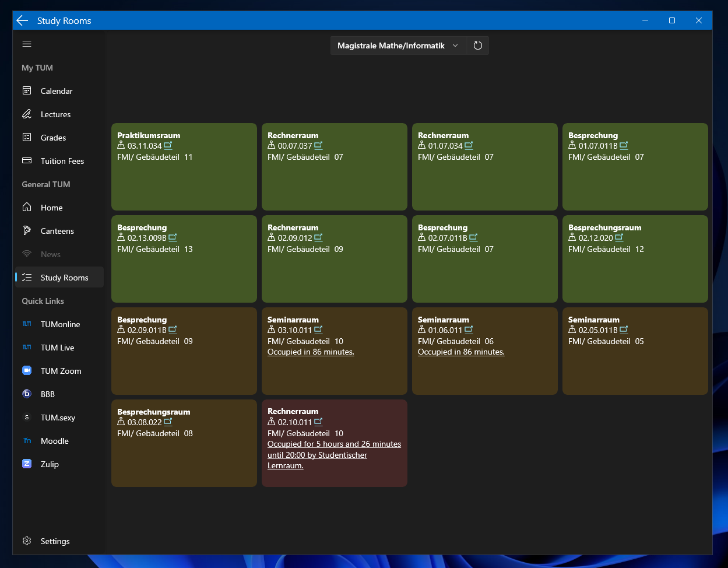The width and height of the screenshot is (728, 568).
Task: Open Settings at bottom of sidebar
Action: click(x=55, y=541)
